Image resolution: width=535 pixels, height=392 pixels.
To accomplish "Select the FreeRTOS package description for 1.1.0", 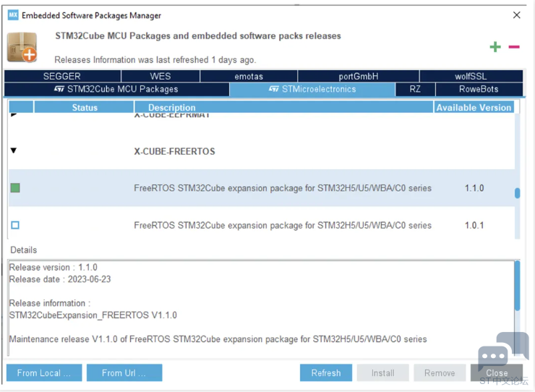I will [x=283, y=188].
